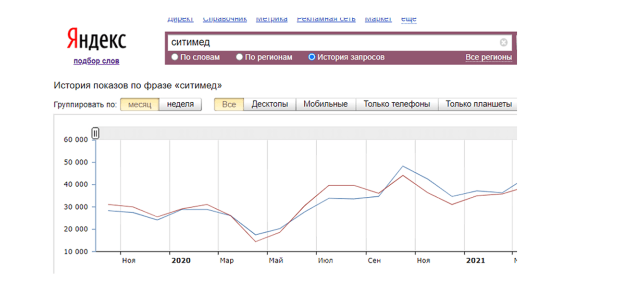Click the 20 000 axis value
This screenshot has width=644, height=286.
[x=76, y=229]
